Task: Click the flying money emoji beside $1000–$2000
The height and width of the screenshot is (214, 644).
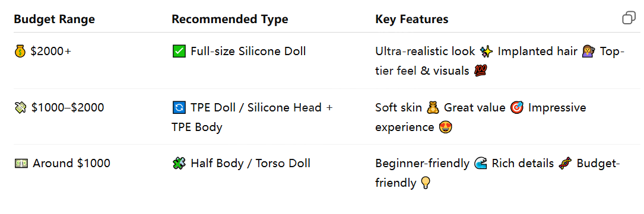Action: coord(21,107)
